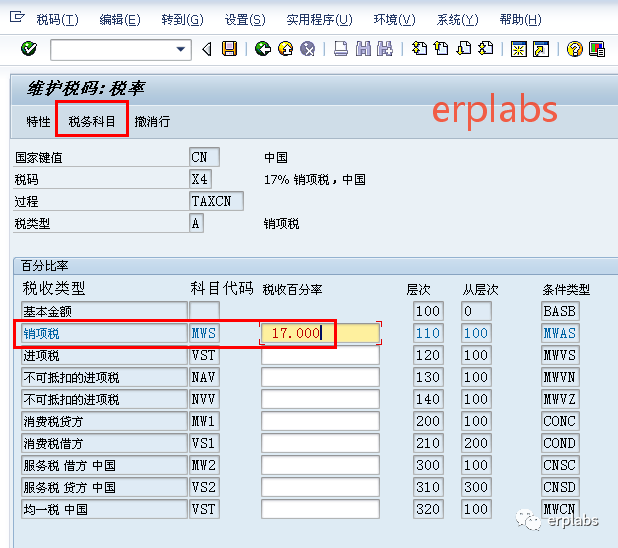Go to First Page icon
Image resolution: width=618 pixels, height=548 pixels.
419,49
